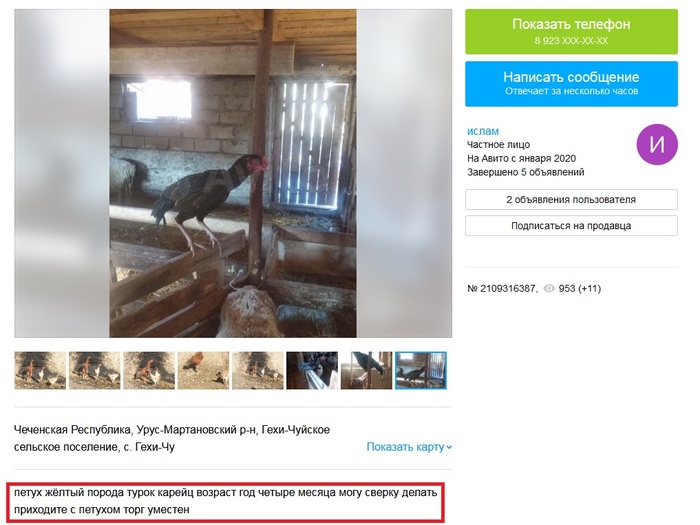This screenshot has height=525, width=700.
Task: Click the chevron next to Показать карту
Action: [x=449, y=447]
